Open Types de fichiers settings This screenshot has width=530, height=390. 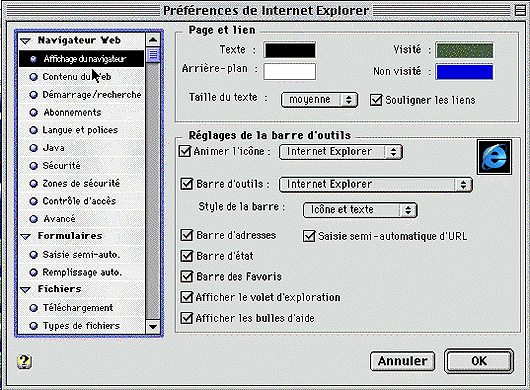point(81,326)
